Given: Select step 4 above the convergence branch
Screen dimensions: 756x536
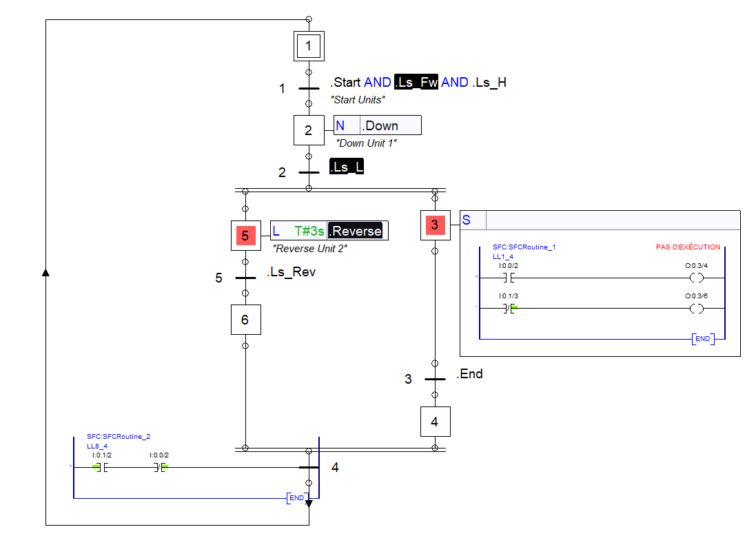Looking at the screenshot, I should pos(435,421).
